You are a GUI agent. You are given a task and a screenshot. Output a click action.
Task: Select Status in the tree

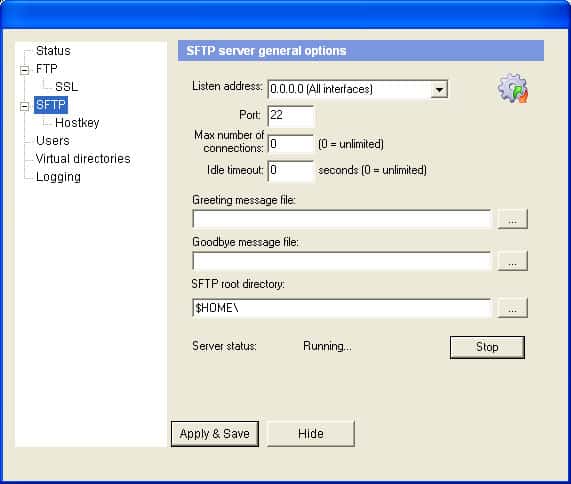(53, 51)
